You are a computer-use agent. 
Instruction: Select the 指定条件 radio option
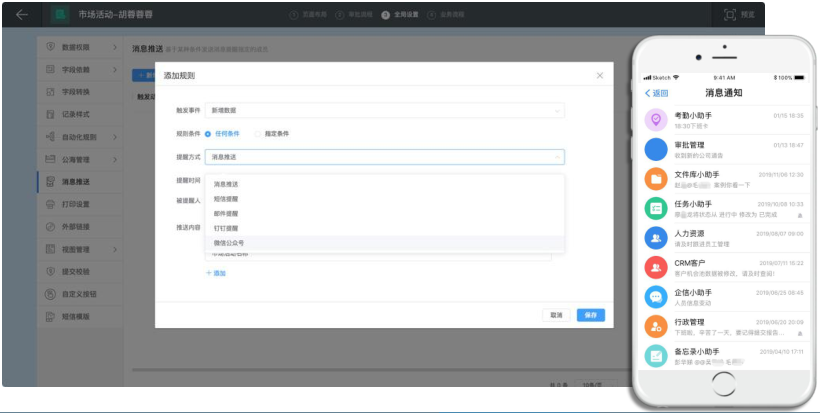257,133
